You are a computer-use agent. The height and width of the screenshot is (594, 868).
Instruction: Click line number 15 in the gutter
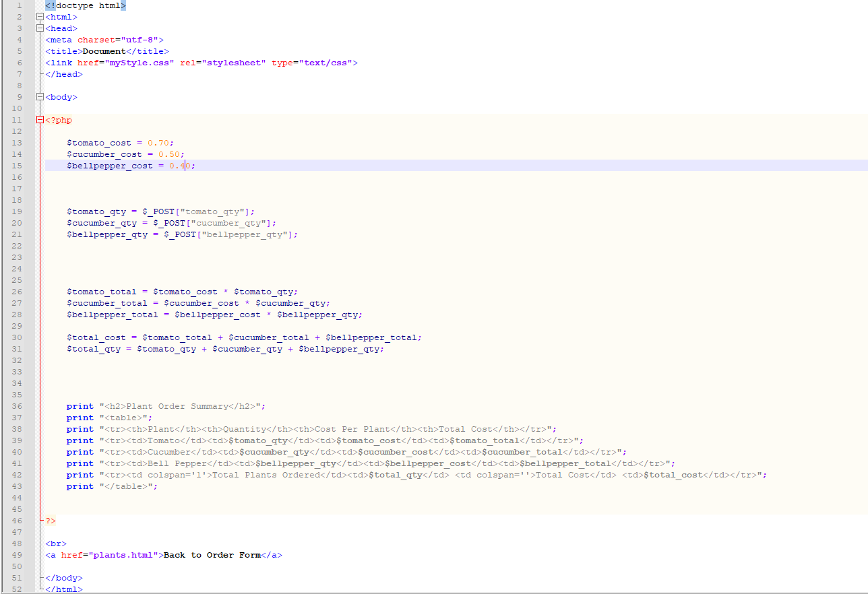[17, 165]
